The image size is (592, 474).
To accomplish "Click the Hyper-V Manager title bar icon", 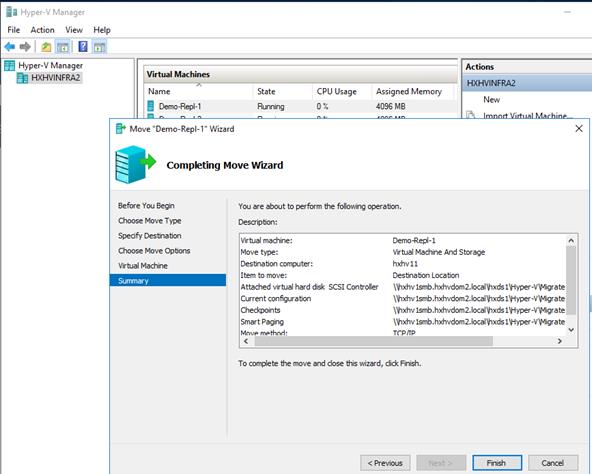I will [x=11, y=12].
